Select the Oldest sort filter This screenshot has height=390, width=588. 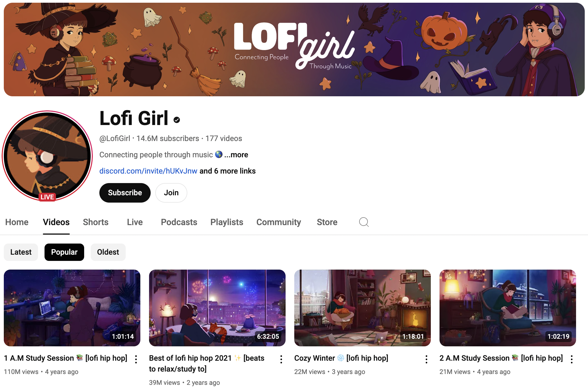click(x=108, y=252)
